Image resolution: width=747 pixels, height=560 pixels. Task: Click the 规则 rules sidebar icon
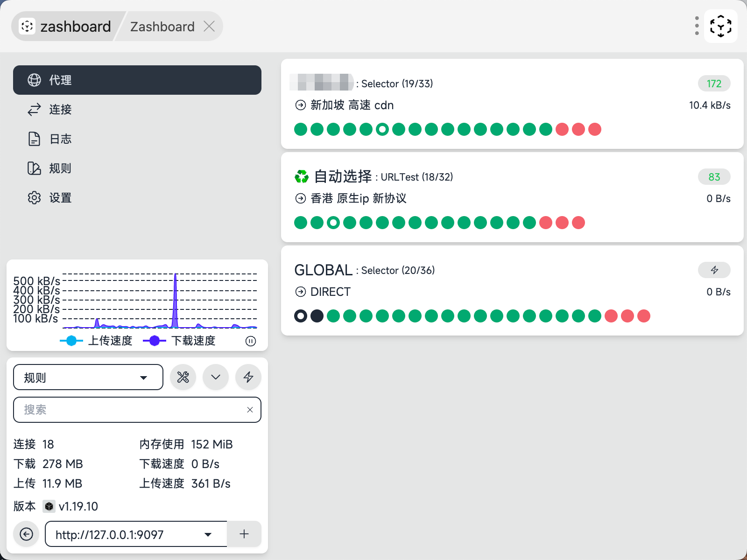[34, 168]
